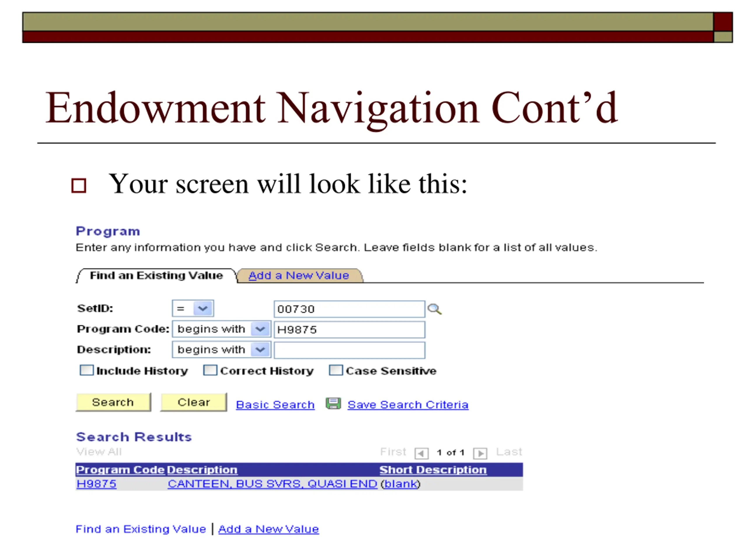Sort by the Short Description column header
The width and height of the screenshot is (747, 560).
tap(433, 470)
